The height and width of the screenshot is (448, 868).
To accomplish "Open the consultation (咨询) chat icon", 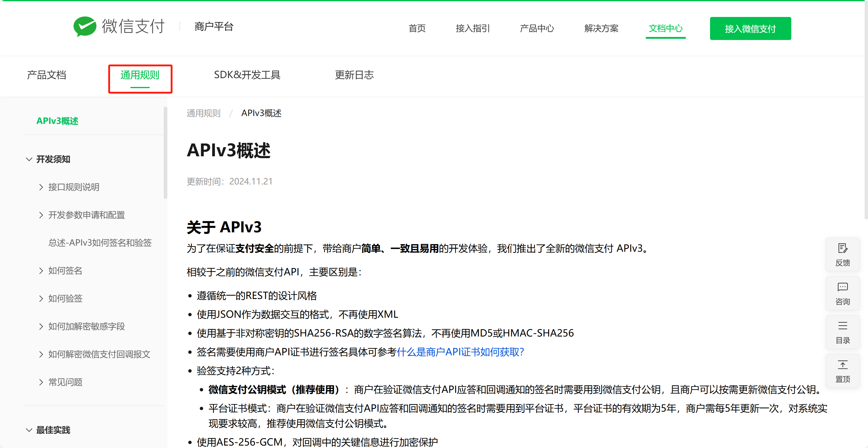I will pyautogui.click(x=843, y=293).
